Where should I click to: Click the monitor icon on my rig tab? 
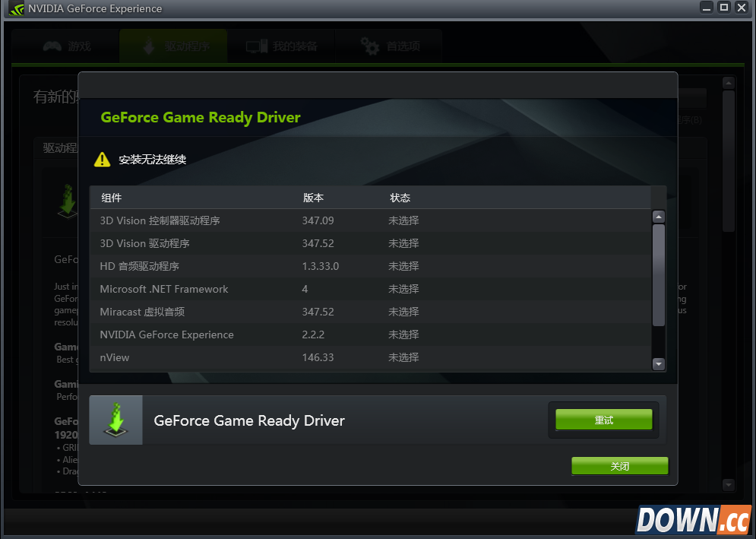coord(257,46)
